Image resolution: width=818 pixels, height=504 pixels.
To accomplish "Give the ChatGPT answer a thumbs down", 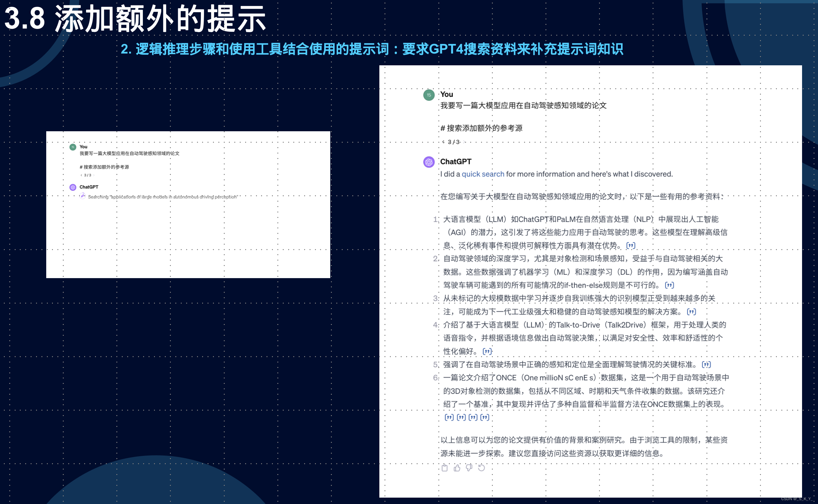I will pyautogui.click(x=469, y=468).
